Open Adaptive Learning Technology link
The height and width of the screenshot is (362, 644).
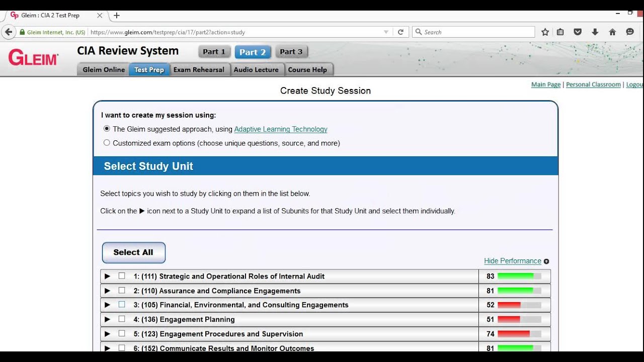tap(281, 129)
